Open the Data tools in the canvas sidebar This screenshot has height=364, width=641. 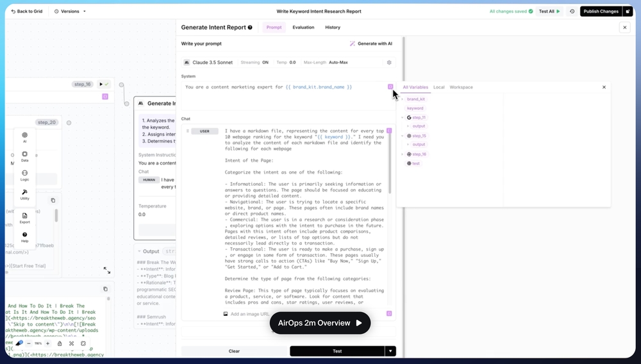24,156
